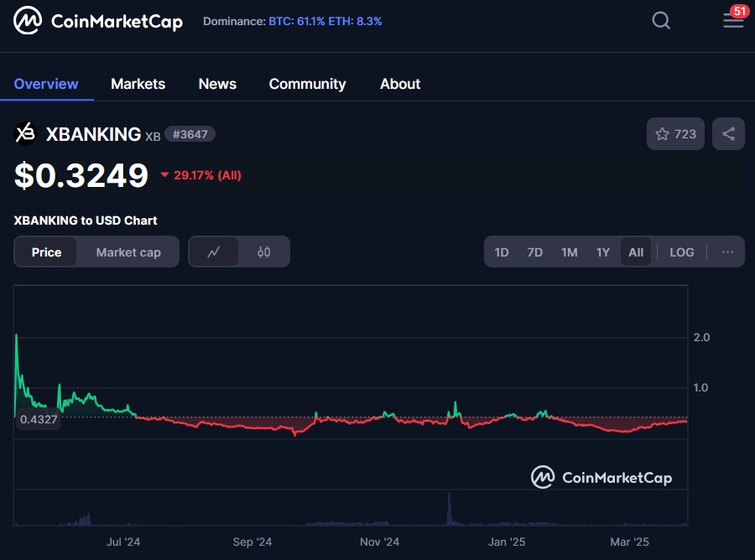Open the About tab
The width and height of the screenshot is (755, 560).
(x=400, y=84)
